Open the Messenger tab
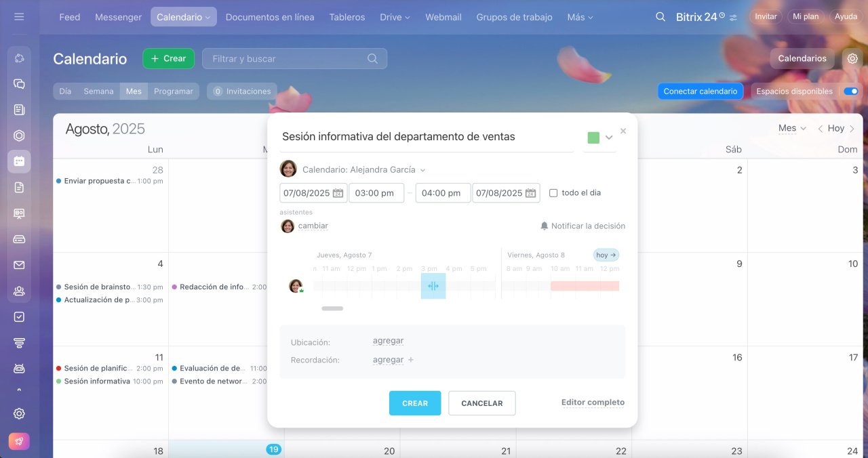 (x=119, y=17)
